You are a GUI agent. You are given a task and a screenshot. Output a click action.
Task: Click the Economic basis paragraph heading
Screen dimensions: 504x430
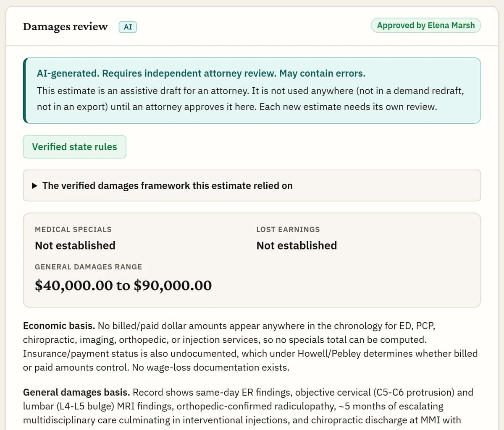tap(59, 326)
